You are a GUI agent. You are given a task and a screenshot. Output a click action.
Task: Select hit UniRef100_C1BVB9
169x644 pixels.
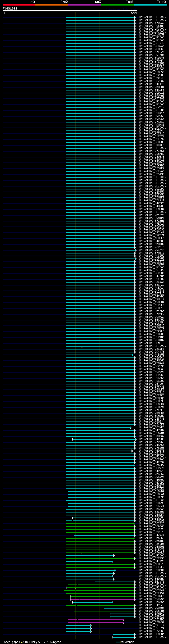152,492
